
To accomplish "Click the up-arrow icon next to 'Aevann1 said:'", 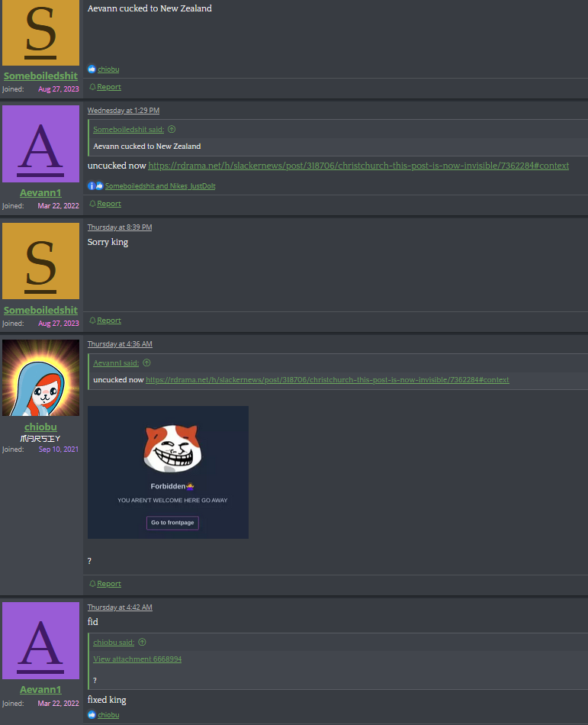I will tap(146, 362).
